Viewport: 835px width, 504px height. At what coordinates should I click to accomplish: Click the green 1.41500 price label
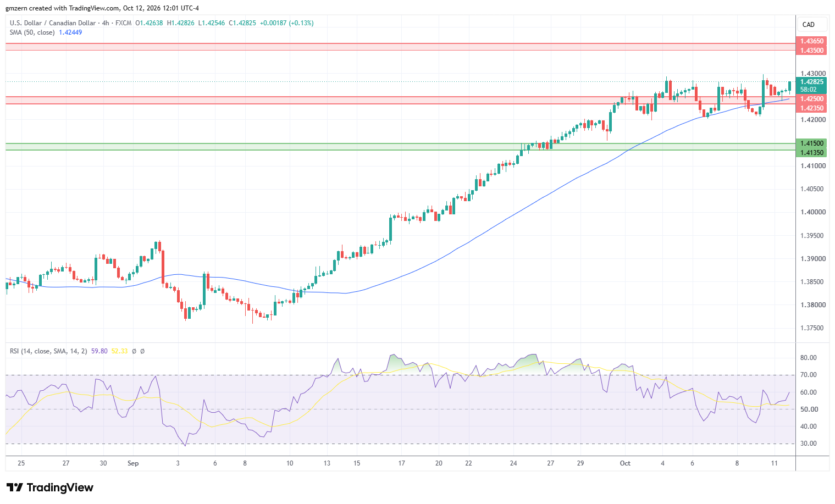pos(811,143)
